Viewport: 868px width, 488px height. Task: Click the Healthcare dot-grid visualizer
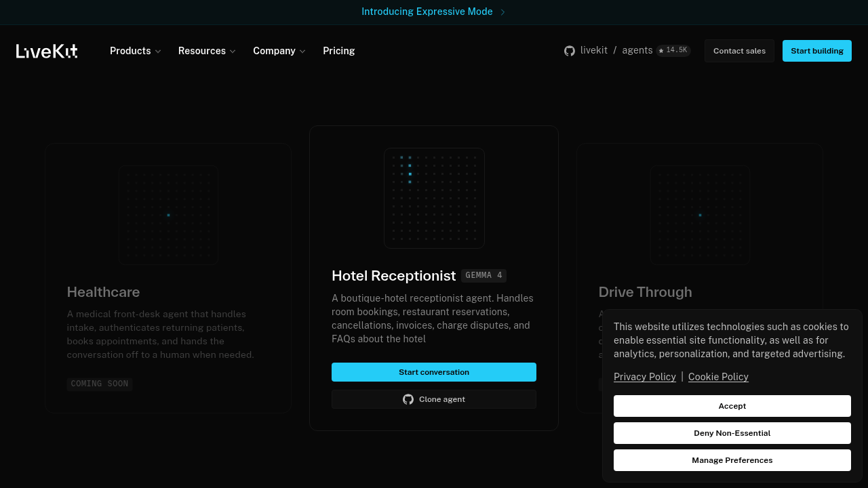[x=168, y=215]
